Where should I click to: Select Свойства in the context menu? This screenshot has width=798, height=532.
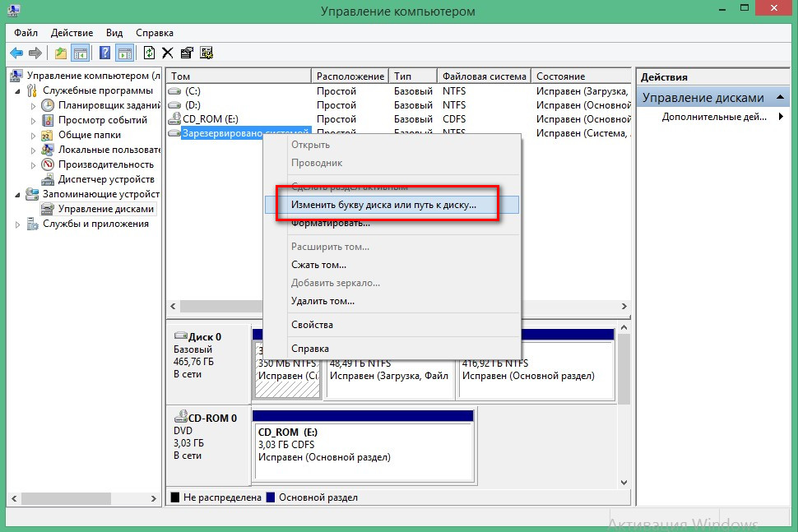pyautogui.click(x=312, y=325)
